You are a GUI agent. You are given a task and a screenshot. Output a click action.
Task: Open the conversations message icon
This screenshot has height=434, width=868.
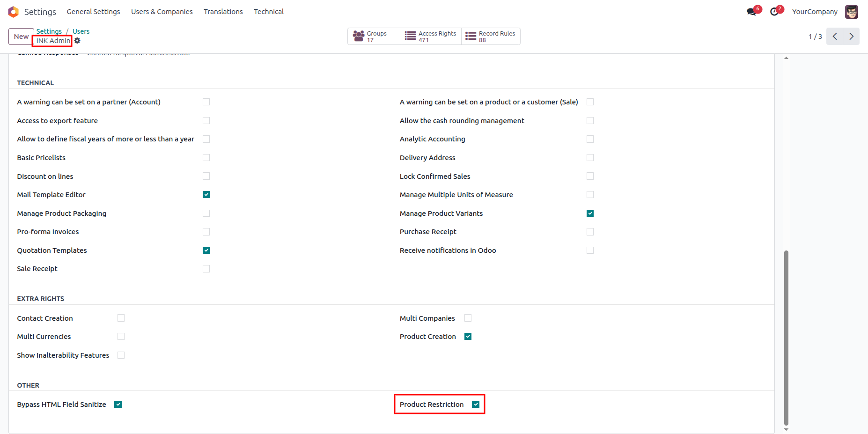[x=752, y=11]
